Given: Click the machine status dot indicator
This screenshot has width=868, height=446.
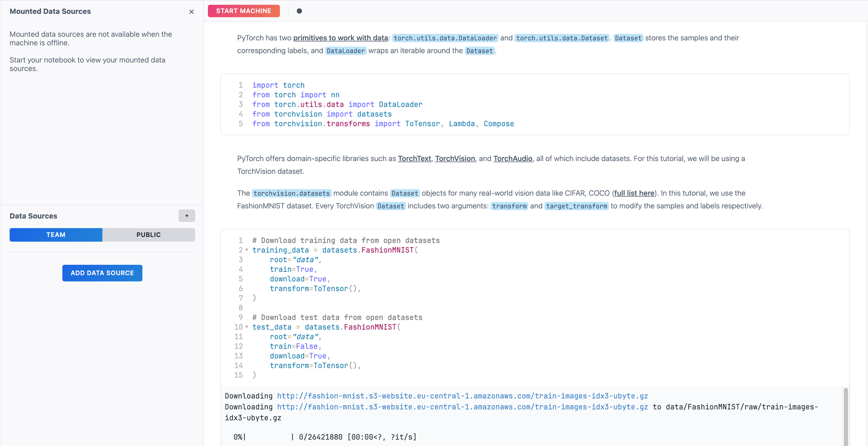Looking at the screenshot, I should point(299,11).
